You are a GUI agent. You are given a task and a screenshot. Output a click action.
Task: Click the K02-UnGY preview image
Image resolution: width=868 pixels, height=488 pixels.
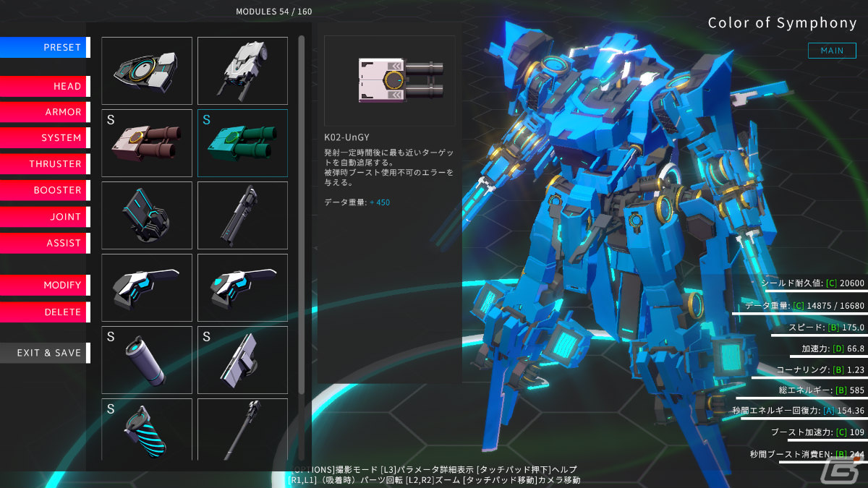point(389,81)
